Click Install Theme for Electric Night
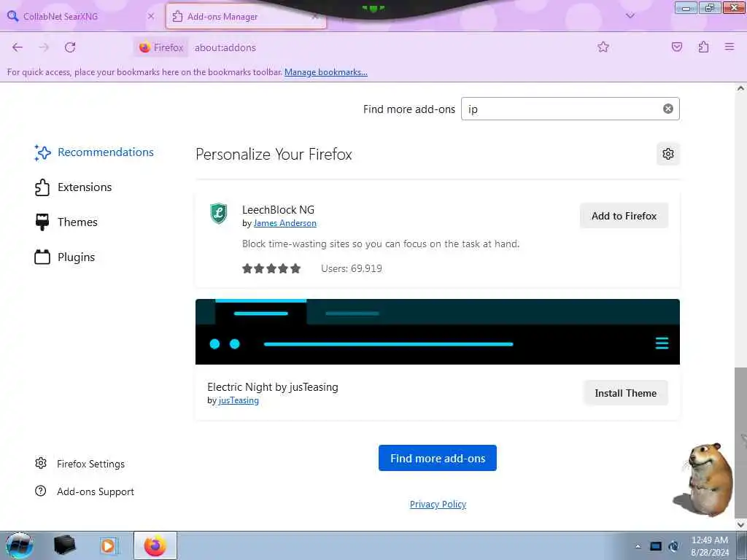747x560 pixels. (x=625, y=393)
